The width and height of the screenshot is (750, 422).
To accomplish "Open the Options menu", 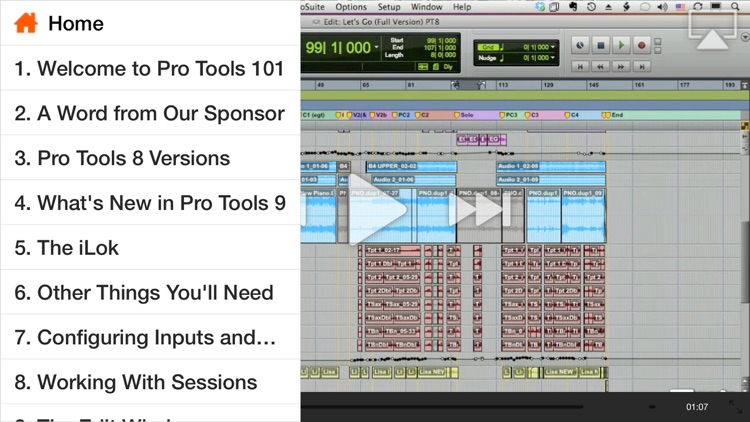I will click(x=351, y=7).
